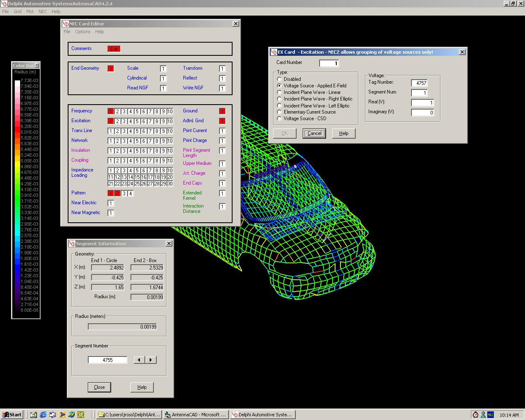Choose Elementary Current Source radio button
Viewport: 525px width, 420px height.
pyautogui.click(x=279, y=112)
